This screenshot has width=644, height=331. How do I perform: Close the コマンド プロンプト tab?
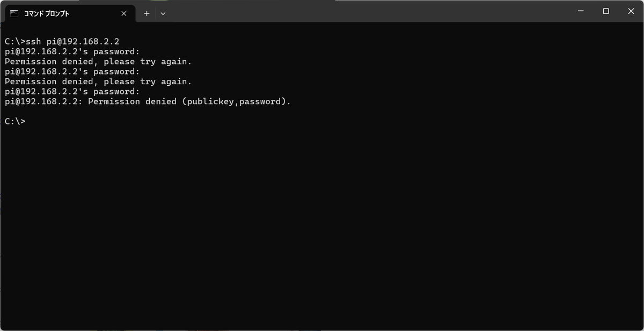point(124,13)
